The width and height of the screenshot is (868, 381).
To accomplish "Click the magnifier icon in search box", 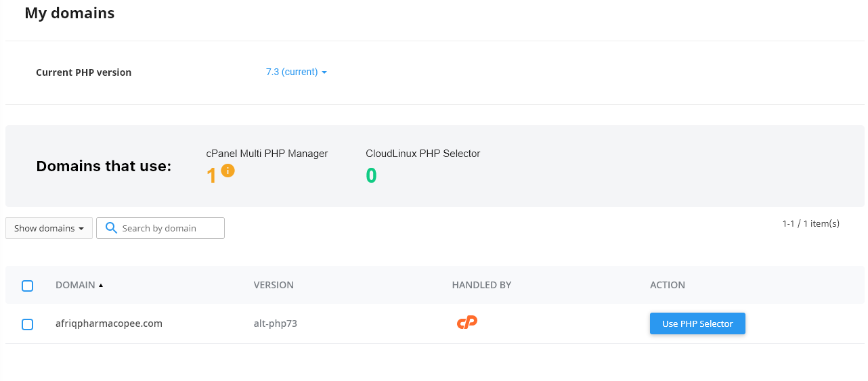I will click(x=111, y=228).
